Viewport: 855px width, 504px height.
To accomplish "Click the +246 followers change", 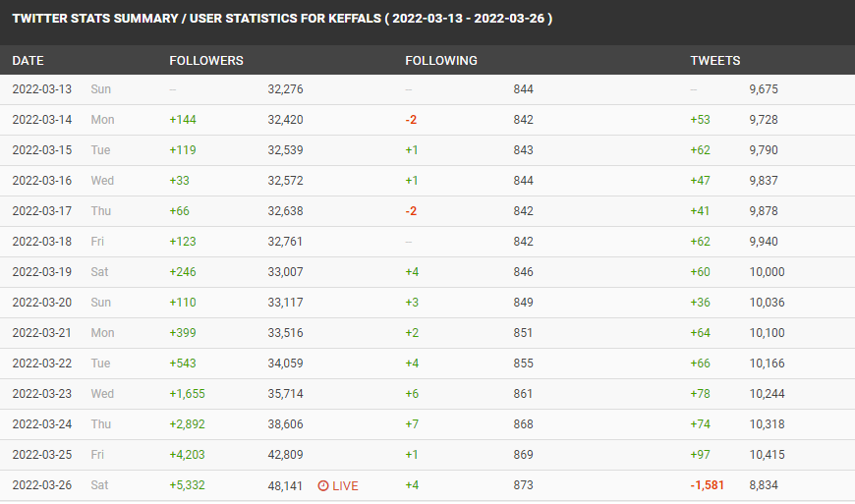I will coord(183,272).
